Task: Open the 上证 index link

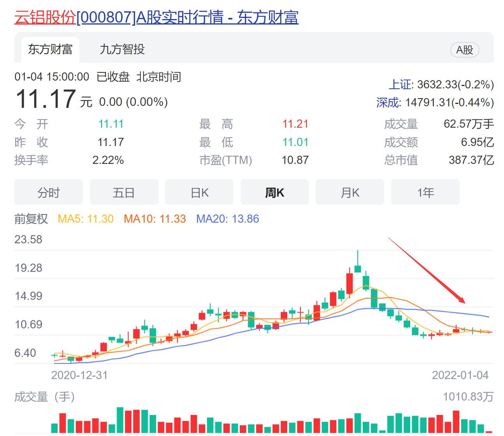Action: 400,84
